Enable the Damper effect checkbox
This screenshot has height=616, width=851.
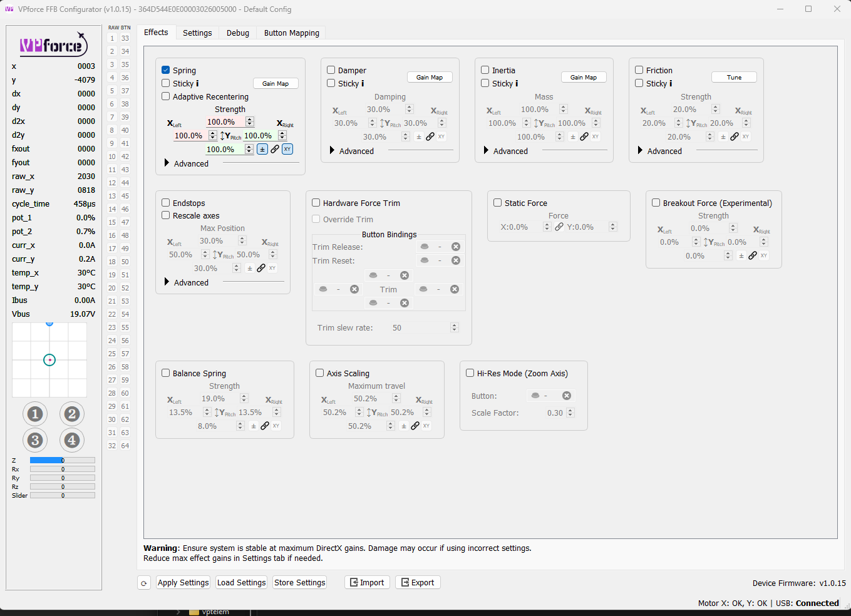pos(331,70)
